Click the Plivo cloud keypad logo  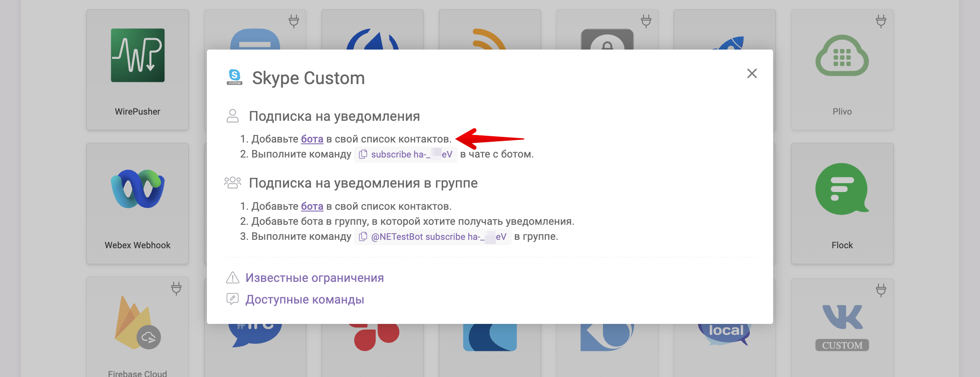pyautogui.click(x=842, y=56)
